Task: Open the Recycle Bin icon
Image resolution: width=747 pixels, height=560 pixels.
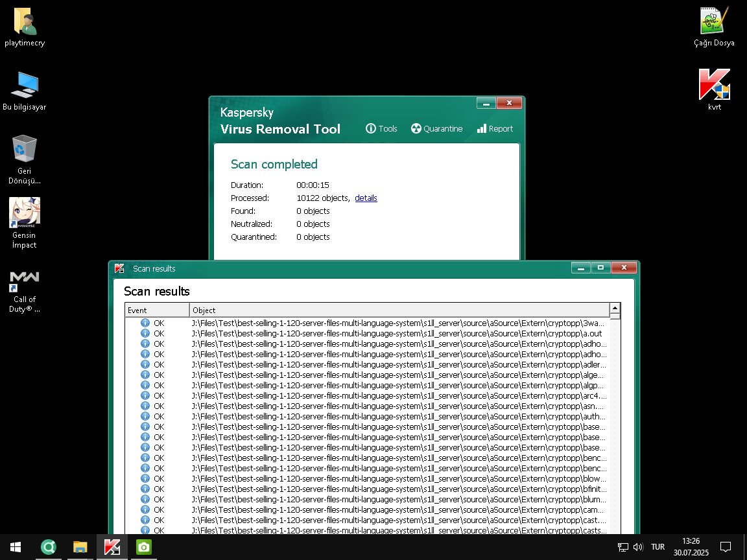Action: [25, 150]
